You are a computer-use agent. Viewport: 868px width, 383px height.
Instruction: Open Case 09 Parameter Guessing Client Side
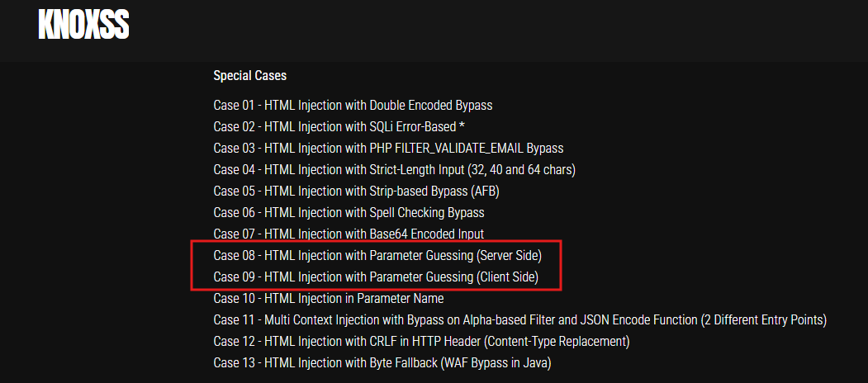375,277
